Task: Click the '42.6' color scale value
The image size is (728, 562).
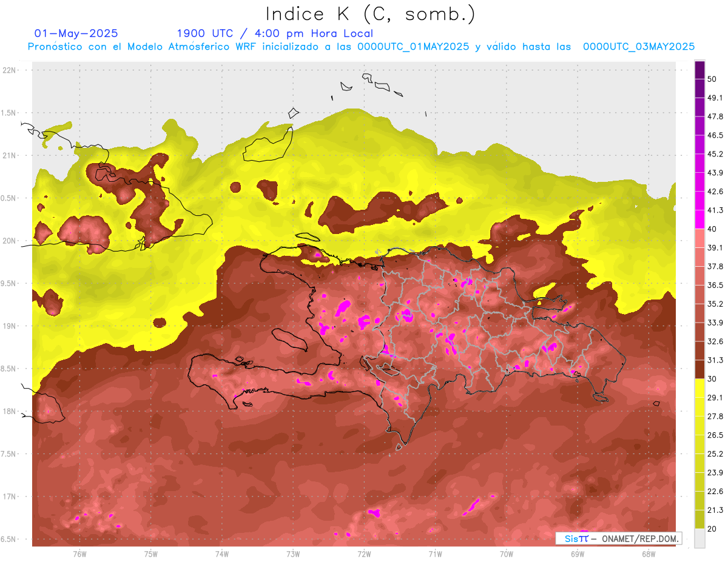Action: pos(715,192)
